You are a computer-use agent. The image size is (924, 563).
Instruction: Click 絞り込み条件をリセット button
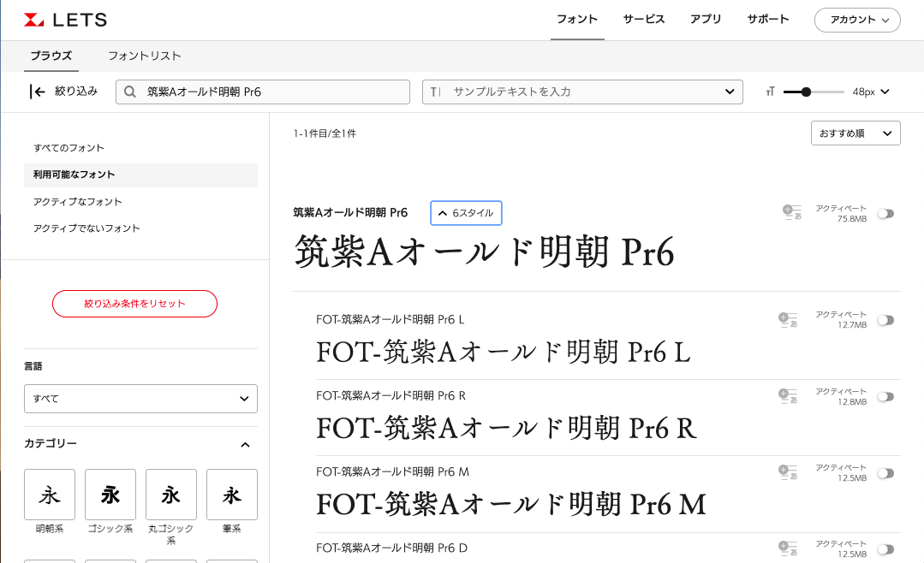coord(135,304)
